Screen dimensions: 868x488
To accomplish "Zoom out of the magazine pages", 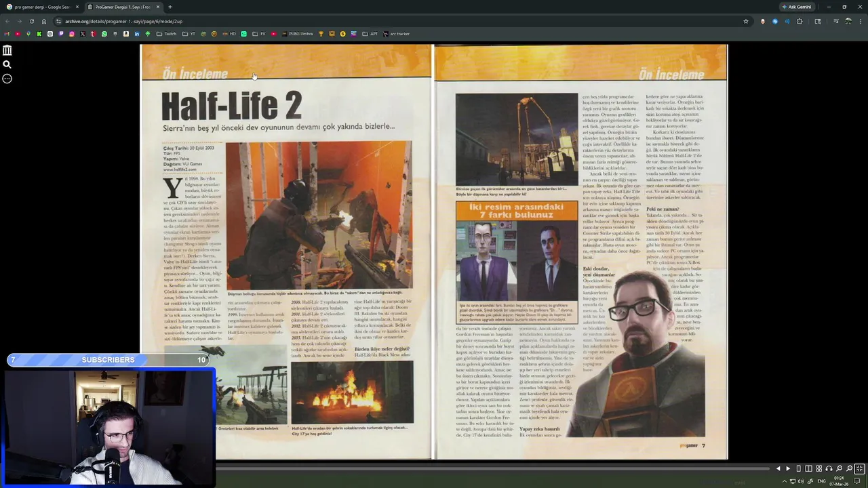I will [x=839, y=468].
